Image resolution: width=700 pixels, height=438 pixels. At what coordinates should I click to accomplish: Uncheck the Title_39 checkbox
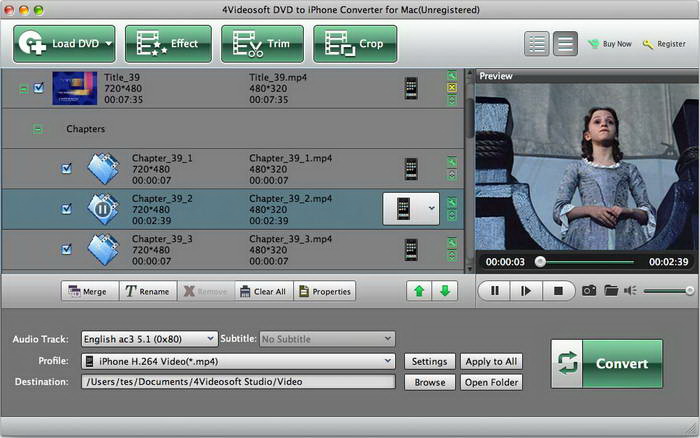pyautogui.click(x=39, y=88)
